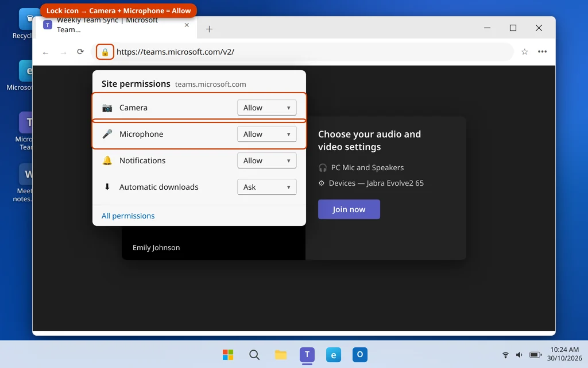Click teams.microsoft.com in the permissions header
Viewport: 588px width, 368px height.
pos(210,85)
